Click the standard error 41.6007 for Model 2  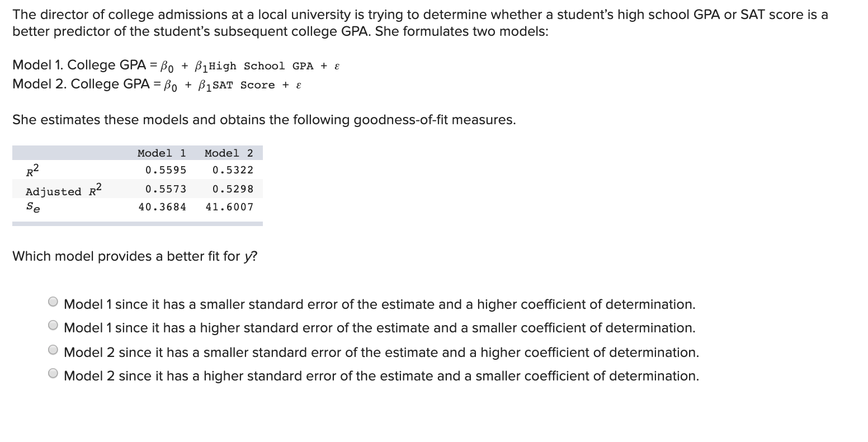coord(229,206)
